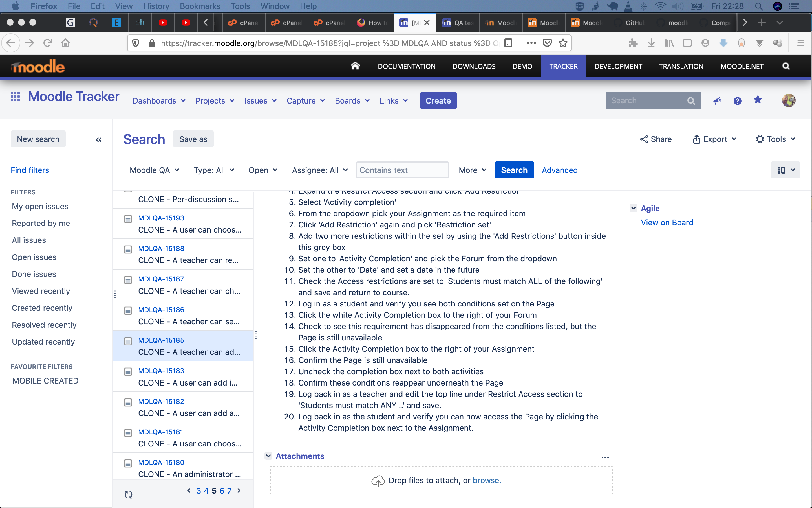
Task: Open the help question mark icon
Action: 737,101
